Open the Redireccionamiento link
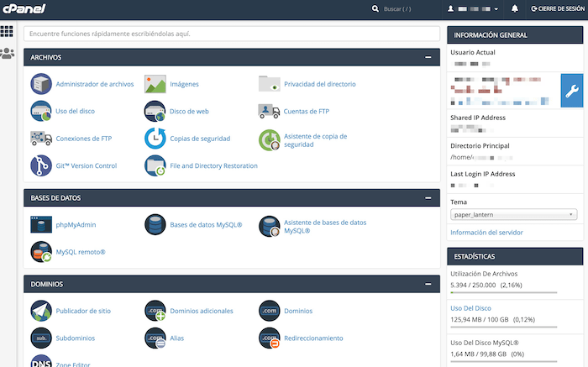Viewport: 588px width, 367px height. (313, 338)
